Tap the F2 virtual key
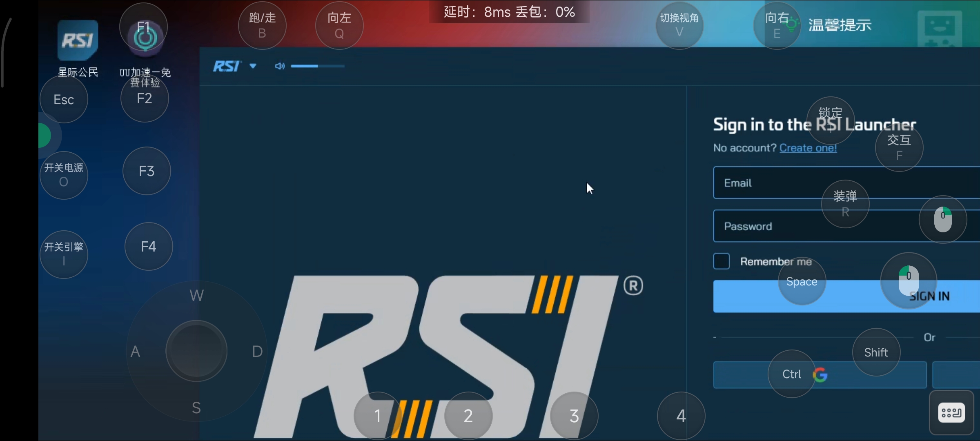 (x=145, y=98)
